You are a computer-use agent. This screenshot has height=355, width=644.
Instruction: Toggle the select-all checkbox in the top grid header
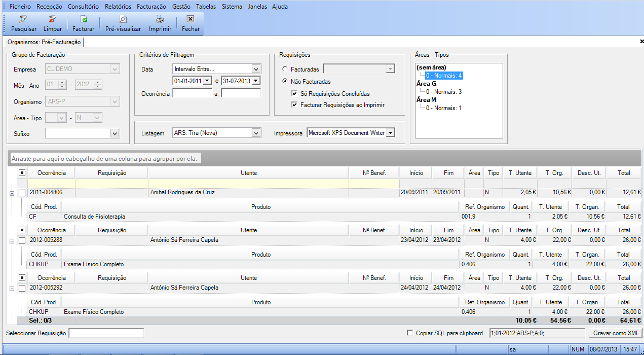coord(22,173)
